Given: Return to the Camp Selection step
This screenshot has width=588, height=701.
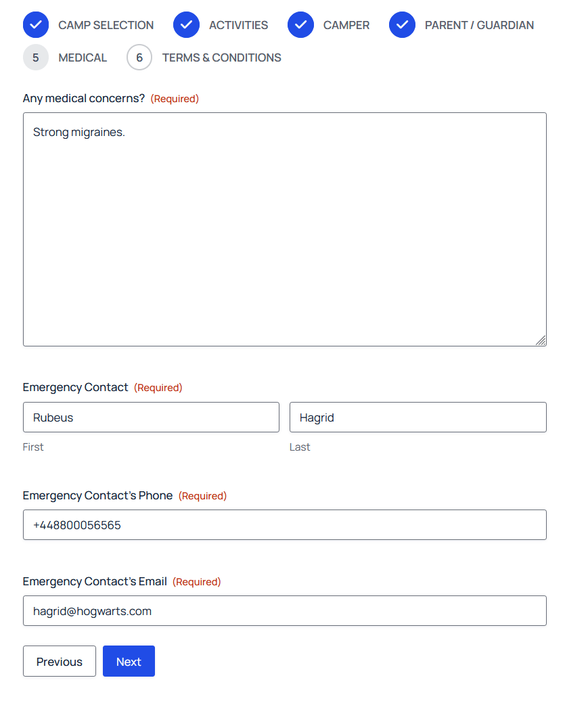Looking at the screenshot, I should point(106,24).
